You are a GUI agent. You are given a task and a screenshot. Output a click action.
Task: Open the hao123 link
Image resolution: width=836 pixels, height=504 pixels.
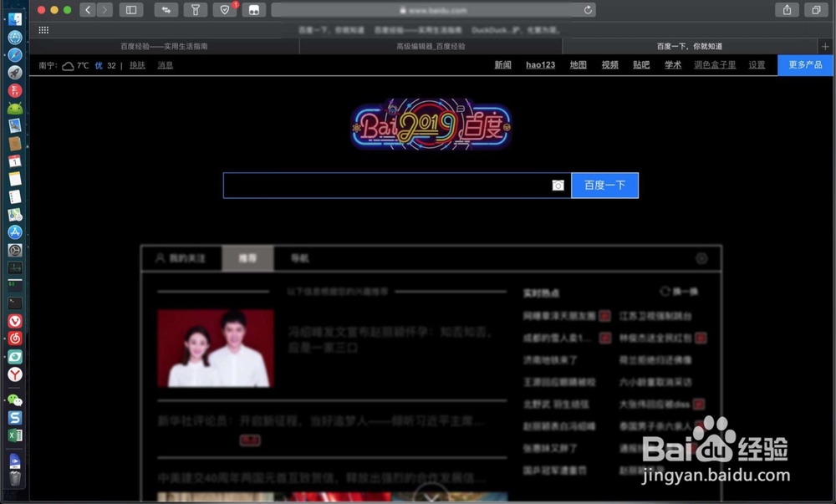(540, 65)
